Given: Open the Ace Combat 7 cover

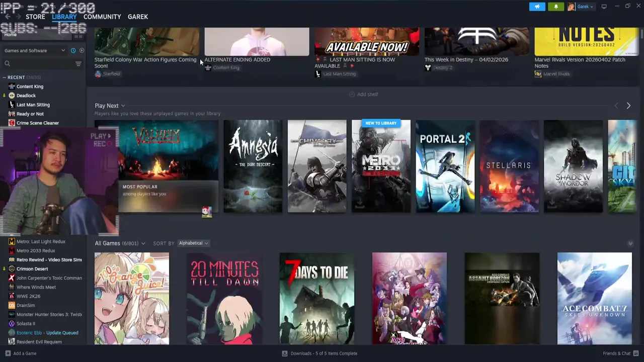Looking at the screenshot, I should tap(595, 299).
